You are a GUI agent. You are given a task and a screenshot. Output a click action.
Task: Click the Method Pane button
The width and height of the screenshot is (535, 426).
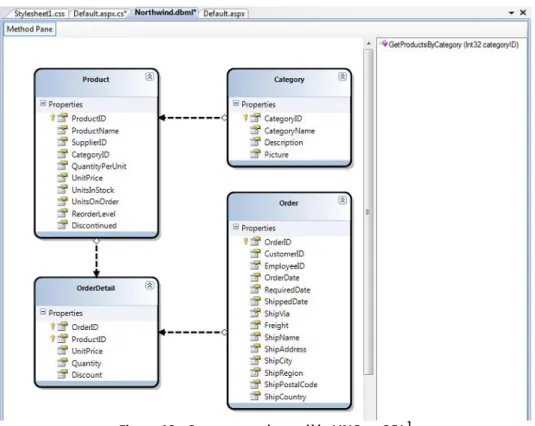(30, 29)
